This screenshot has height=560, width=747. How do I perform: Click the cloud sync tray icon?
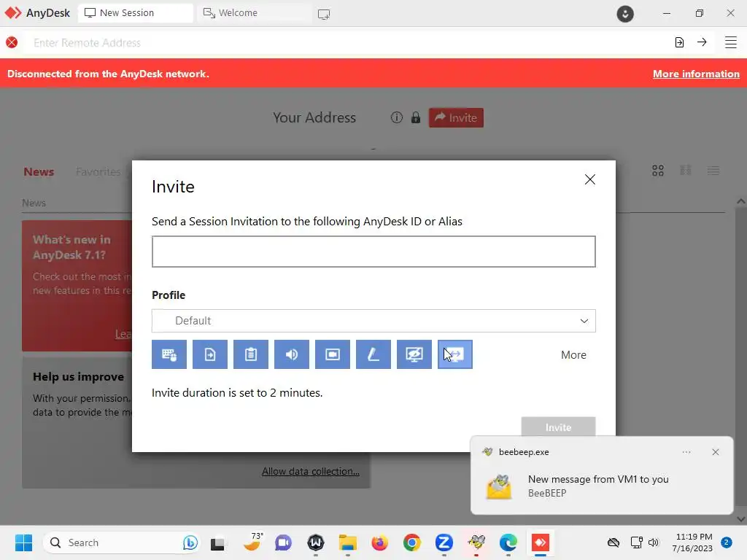(x=614, y=542)
